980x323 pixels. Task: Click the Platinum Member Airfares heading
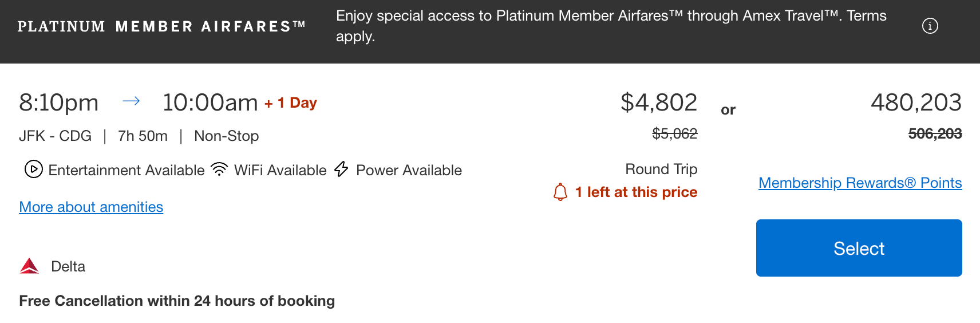click(x=161, y=26)
